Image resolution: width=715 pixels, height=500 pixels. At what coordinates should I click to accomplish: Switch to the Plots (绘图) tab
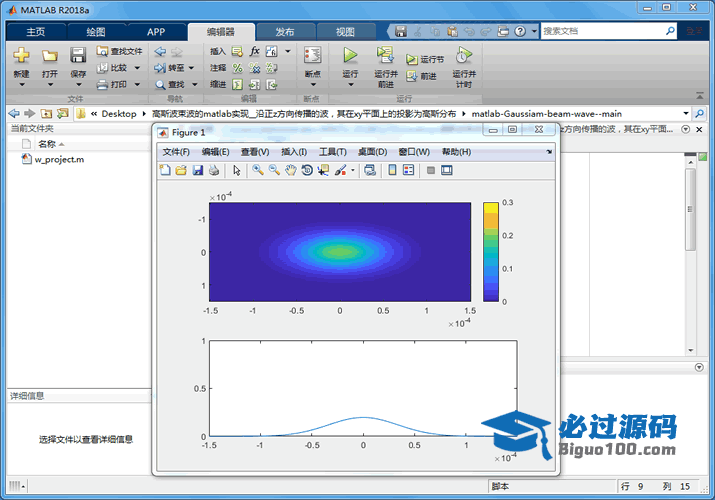(x=96, y=32)
